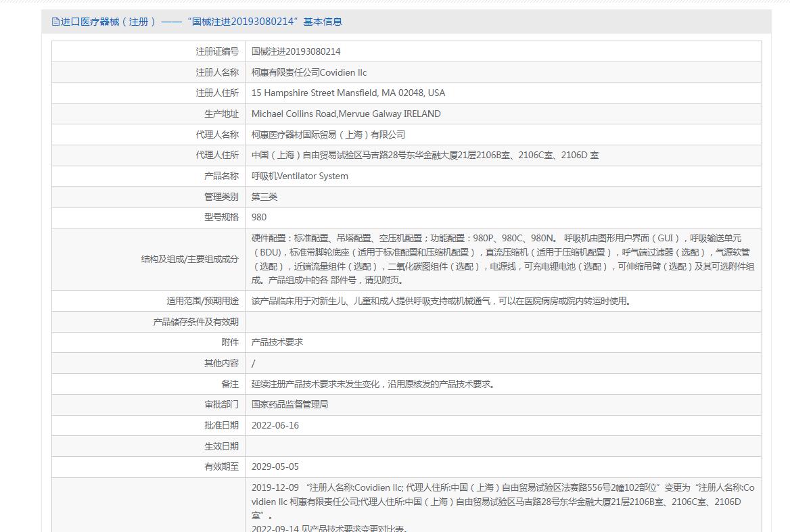Select the 硬件配置 structure description paragraph
Image resolution: width=790 pixels, height=532 pixels.
tap(503, 259)
